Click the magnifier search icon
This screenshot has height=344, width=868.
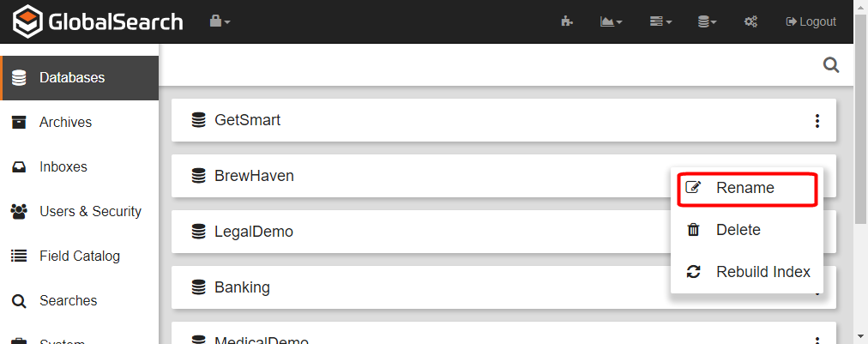tap(830, 65)
